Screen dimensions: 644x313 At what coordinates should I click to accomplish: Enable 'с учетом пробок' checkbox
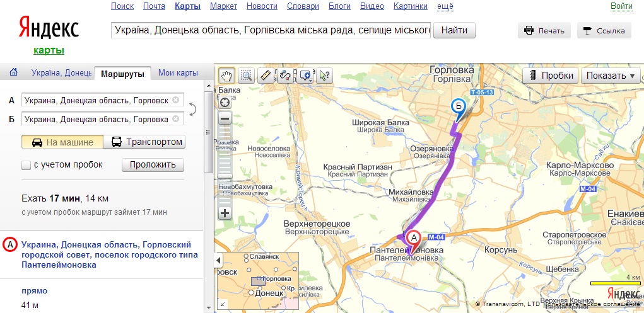coord(26,166)
